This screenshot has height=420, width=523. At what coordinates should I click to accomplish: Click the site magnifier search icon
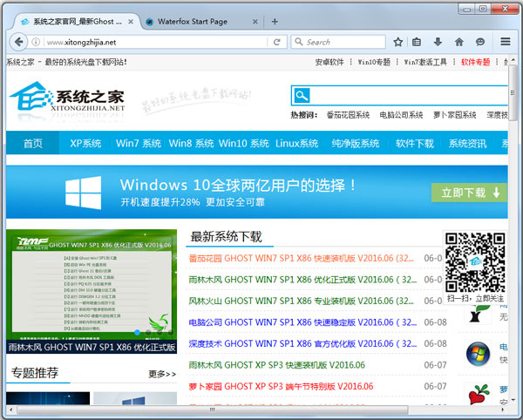[302, 96]
